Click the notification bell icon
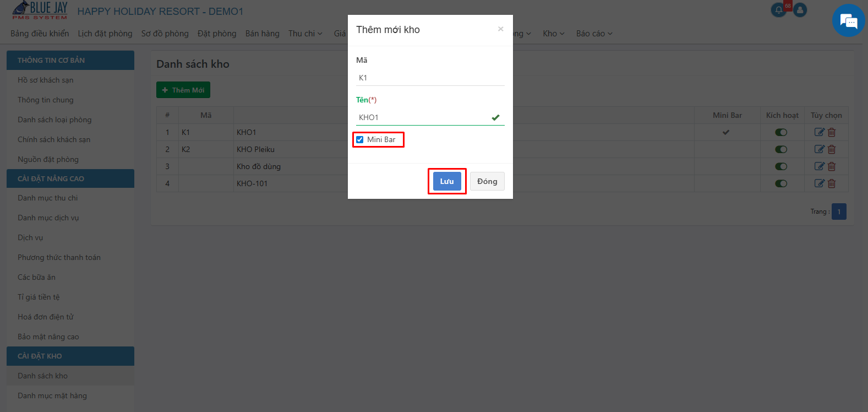The height and width of the screenshot is (412, 868). 778,10
